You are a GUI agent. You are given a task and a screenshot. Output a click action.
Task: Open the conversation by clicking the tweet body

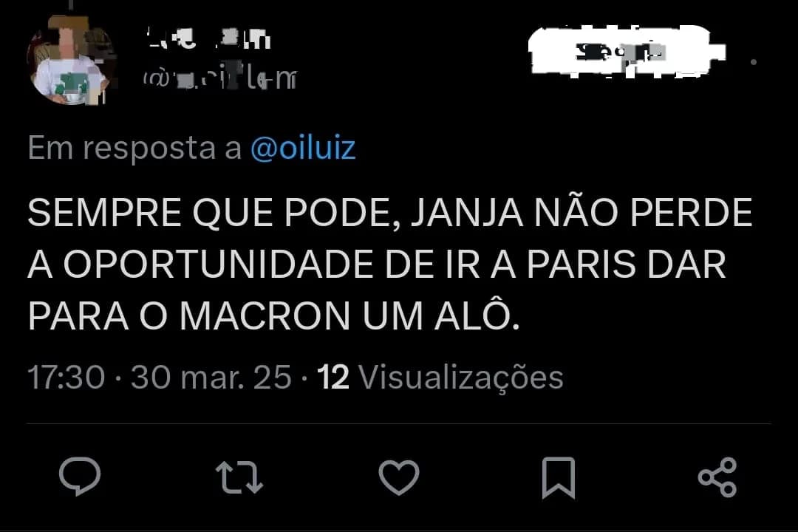pyautogui.click(x=384, y=262)
